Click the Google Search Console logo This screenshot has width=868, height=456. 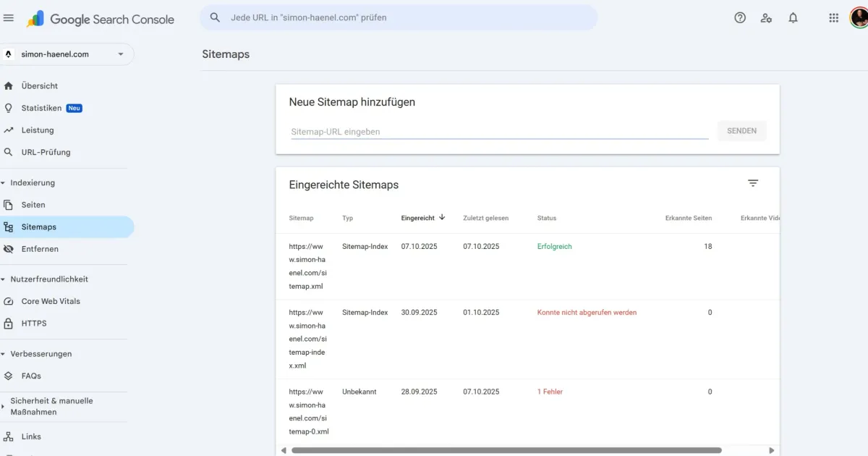click(x=101, y=20)
